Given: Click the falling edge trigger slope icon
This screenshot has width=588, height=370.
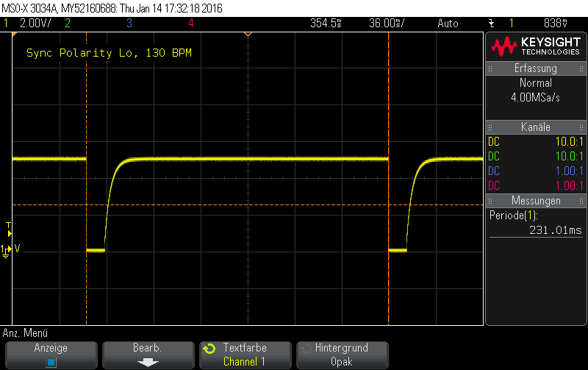Looking at the screenshot, I should point(492,24).
